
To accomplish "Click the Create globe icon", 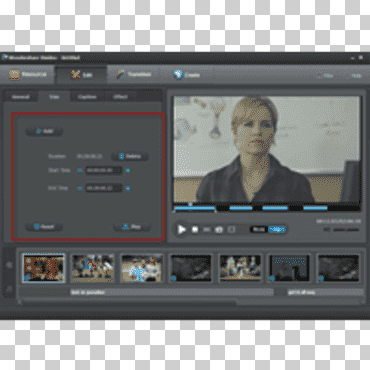I will coord(178,74).
